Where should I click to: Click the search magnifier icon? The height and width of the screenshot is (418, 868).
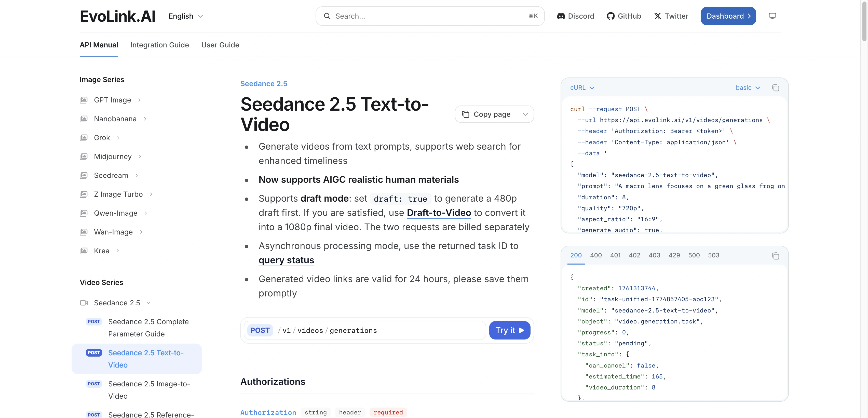pyautogui.click(x=327, y=16)
